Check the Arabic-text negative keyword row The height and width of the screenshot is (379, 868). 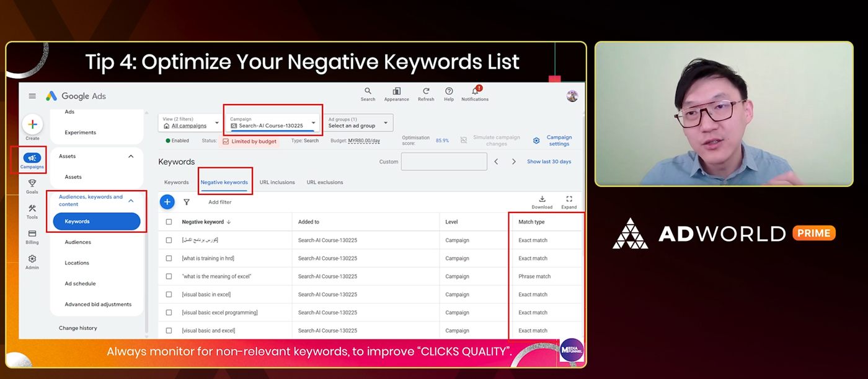tap(169, 240)
